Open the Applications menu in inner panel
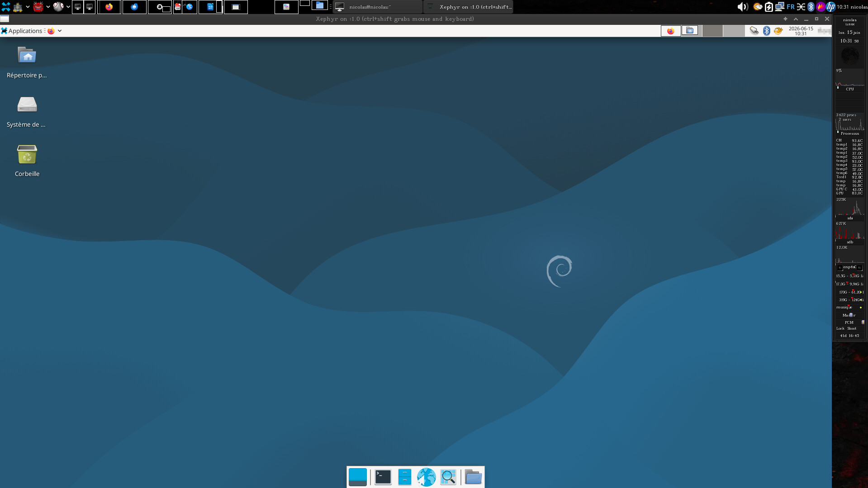Image resolution: width=868 pixels, height=488 pixels. (22, 31)
